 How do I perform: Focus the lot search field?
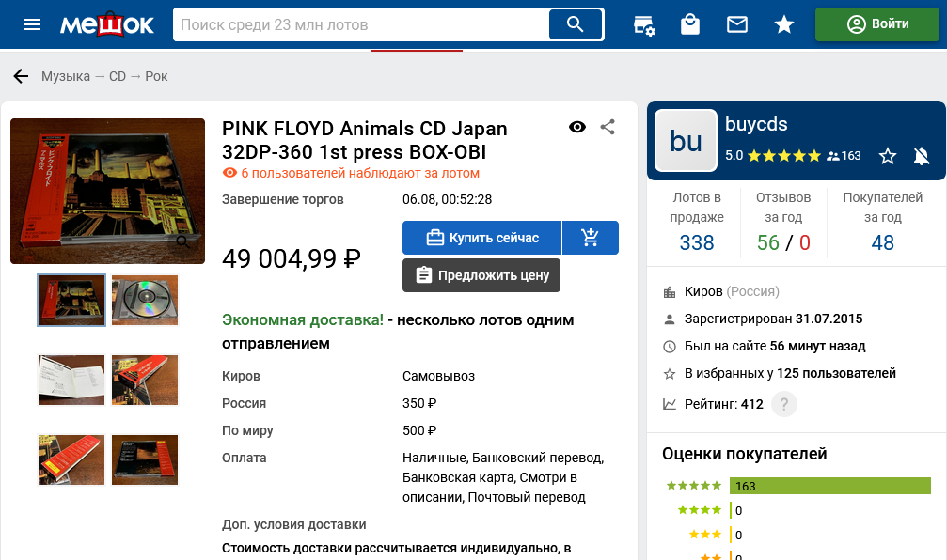pos(361,24)
